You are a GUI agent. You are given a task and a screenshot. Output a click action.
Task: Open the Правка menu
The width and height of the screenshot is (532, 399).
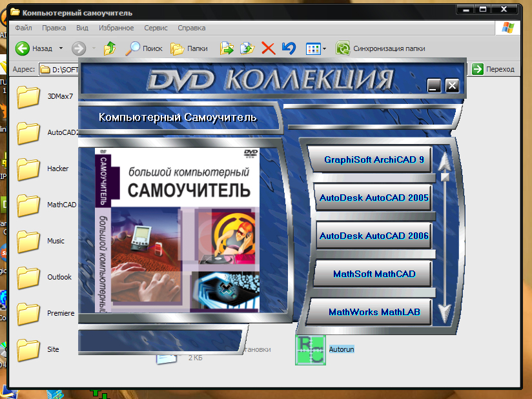pos(54,28)
